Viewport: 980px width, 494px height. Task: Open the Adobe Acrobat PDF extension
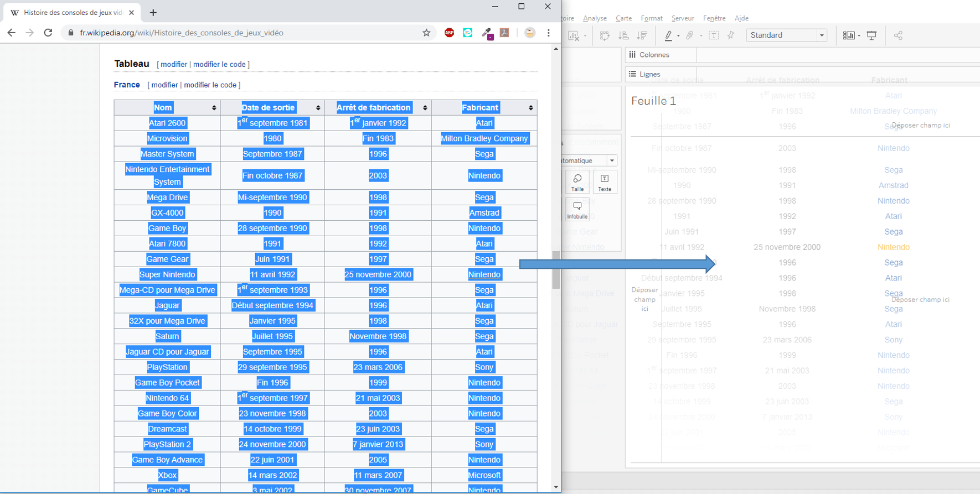(x=504, y=33)
